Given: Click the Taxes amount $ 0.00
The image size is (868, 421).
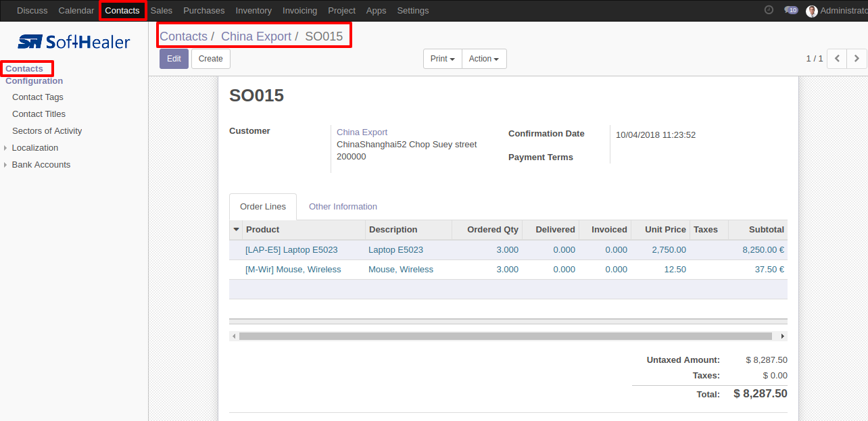Looking at the screenshot, I should [775, 376].
